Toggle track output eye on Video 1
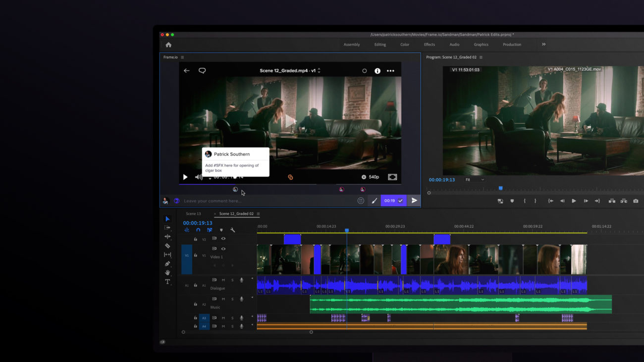The image size is (644, 362). 223,249
